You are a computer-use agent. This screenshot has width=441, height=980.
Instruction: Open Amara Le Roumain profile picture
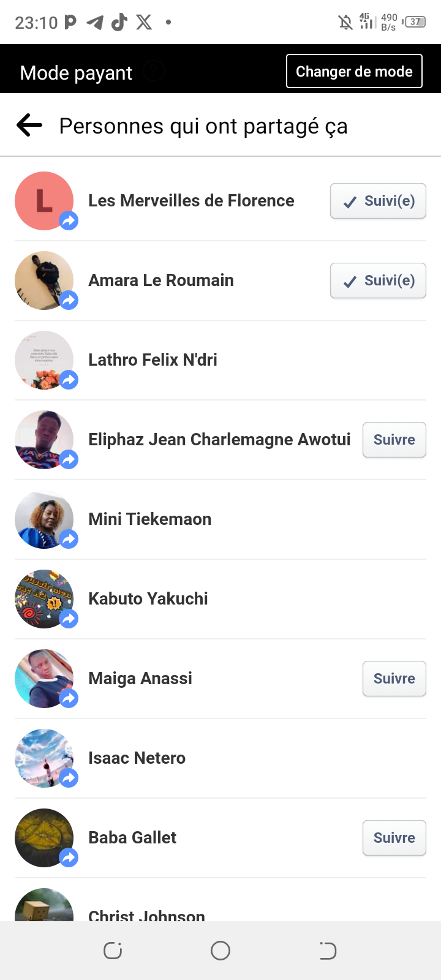[x=43, y=281]
